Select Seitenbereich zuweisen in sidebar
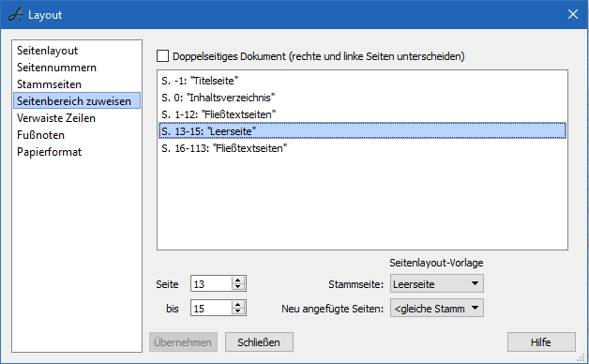This screenshot has width=589, height=364. pyautogui.click(x=77, y=100)
